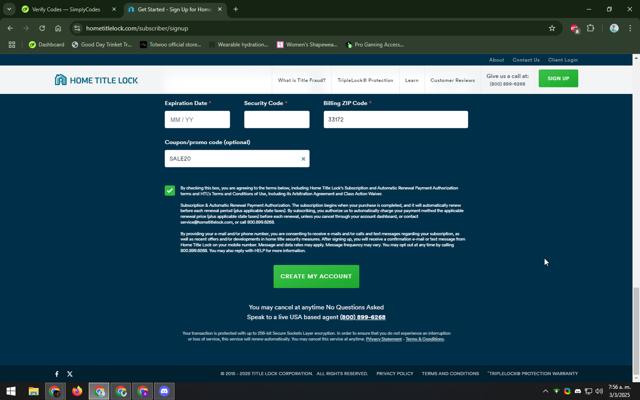The height and width of the screenshot is (400, 640).
Task: Open the volume control in system tray
Action: [599, 391]
